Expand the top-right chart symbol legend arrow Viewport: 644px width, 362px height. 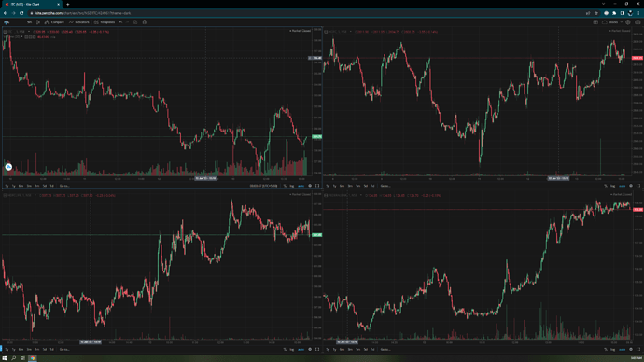(x=351, y=32)
